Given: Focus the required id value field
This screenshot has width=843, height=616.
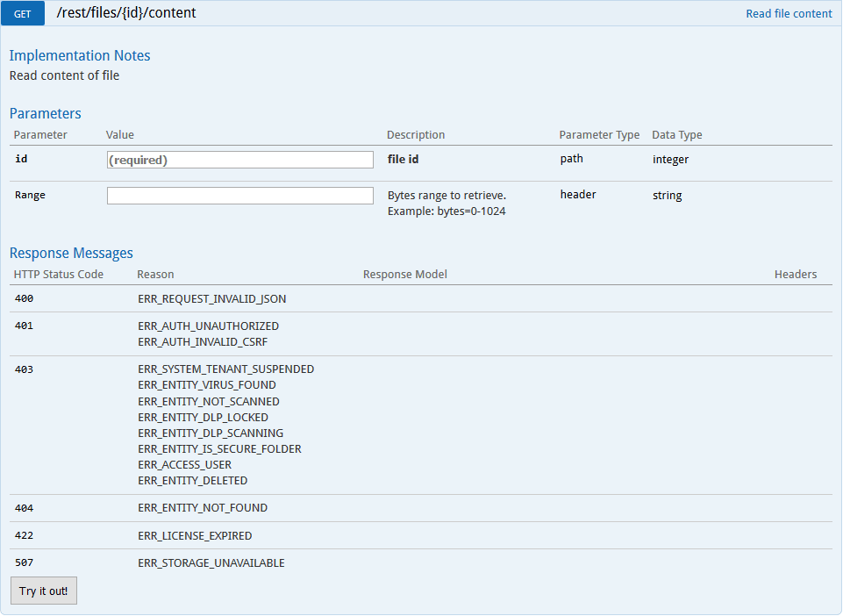Looking at the screenshot, I should (x=239, y=160).
